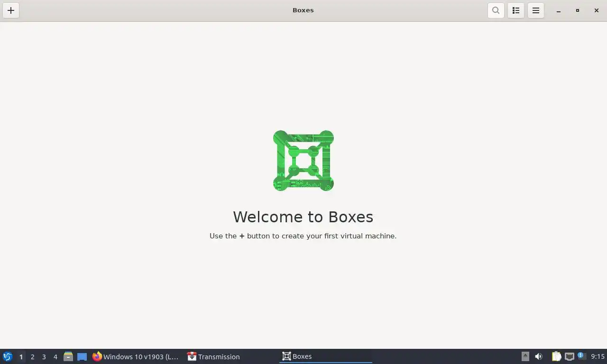Open the wired network tray icon
The image size is (607, 364).
[x=570, y=356]
